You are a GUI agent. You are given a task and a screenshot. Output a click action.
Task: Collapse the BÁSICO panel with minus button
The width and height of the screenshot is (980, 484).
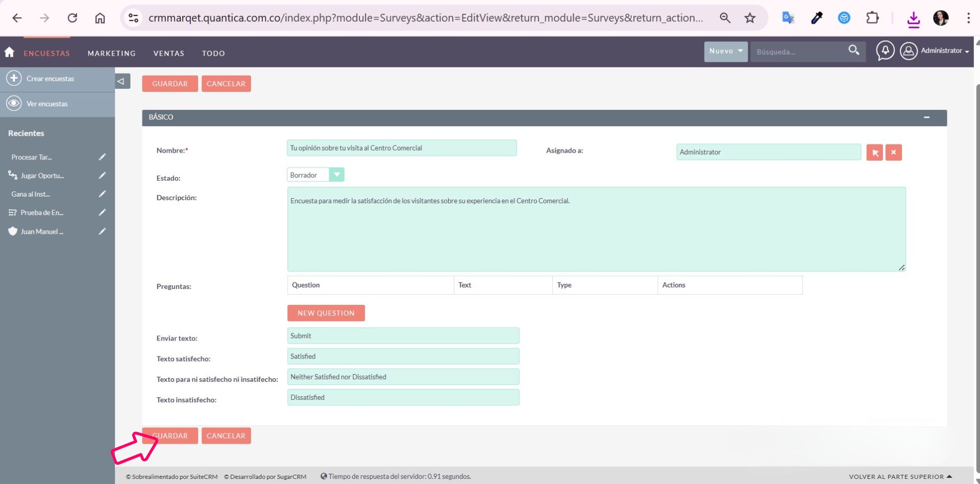coord(926,117)
